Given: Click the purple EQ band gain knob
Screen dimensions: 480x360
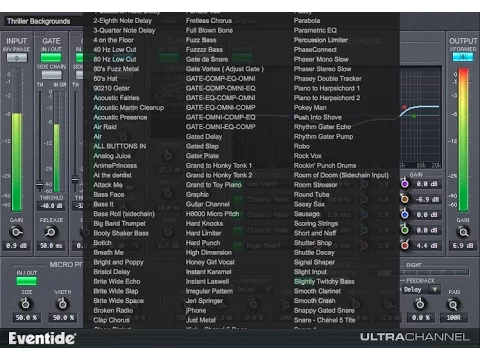Looking at the screenshot, I should [x=405, y=184].
